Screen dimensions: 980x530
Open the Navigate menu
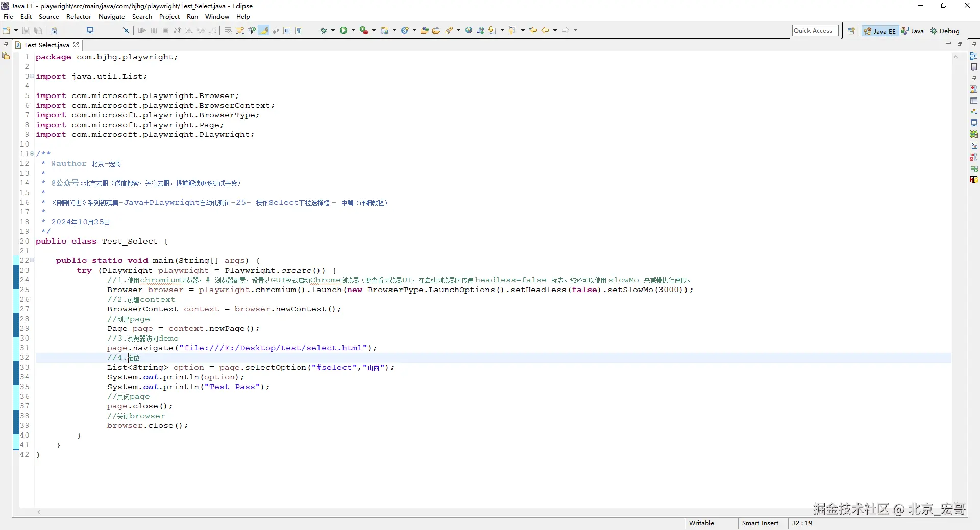[111, 17]
